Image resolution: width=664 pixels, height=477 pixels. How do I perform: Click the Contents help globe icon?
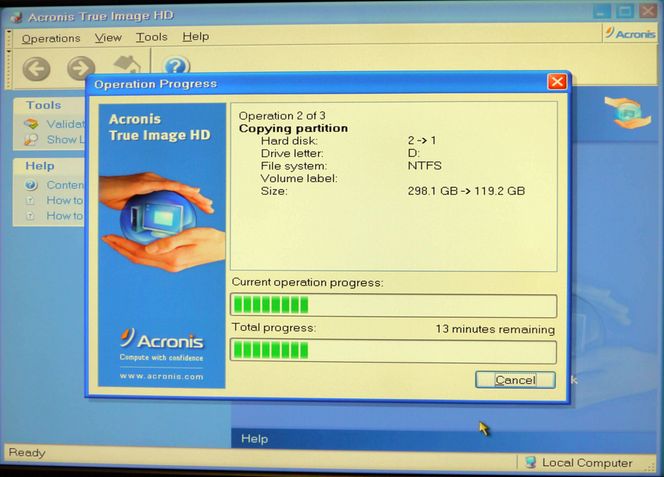pyautogui.click(x=31, y=185)
